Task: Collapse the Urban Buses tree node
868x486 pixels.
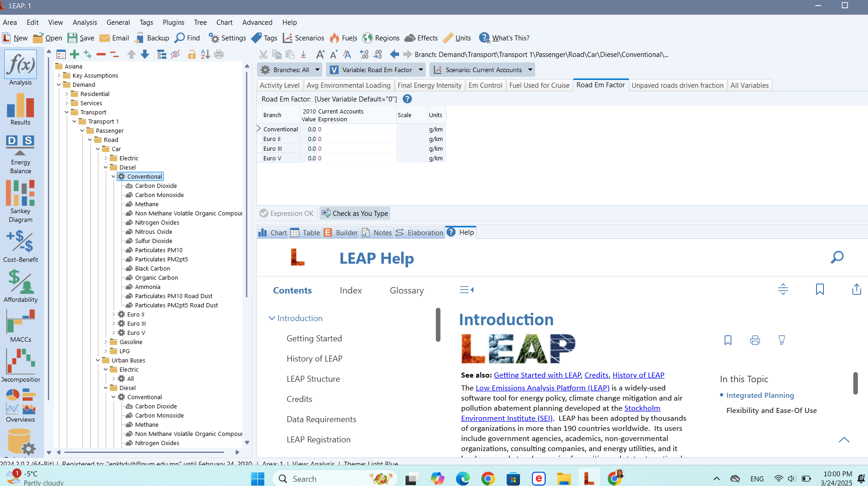Action: (x=98, y=360)
